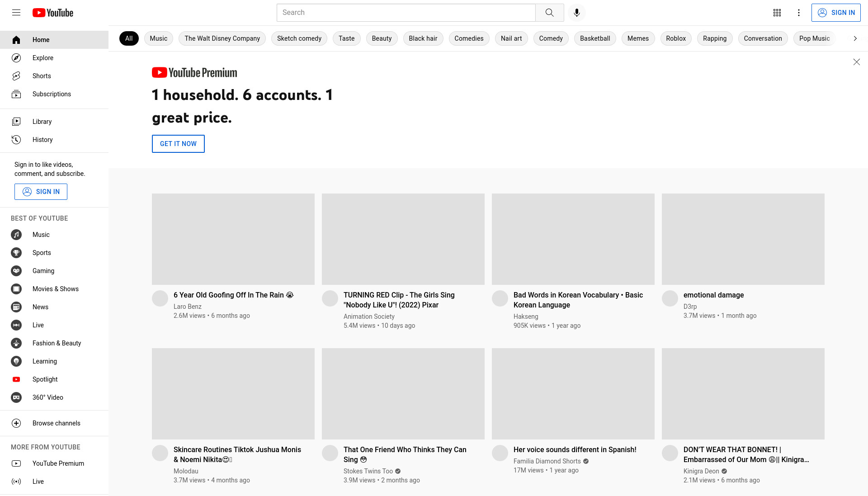Open Music under Best of YouTube
Viewport: 868px width, 496px height.
pyautogui.click(x=54, y=235)
